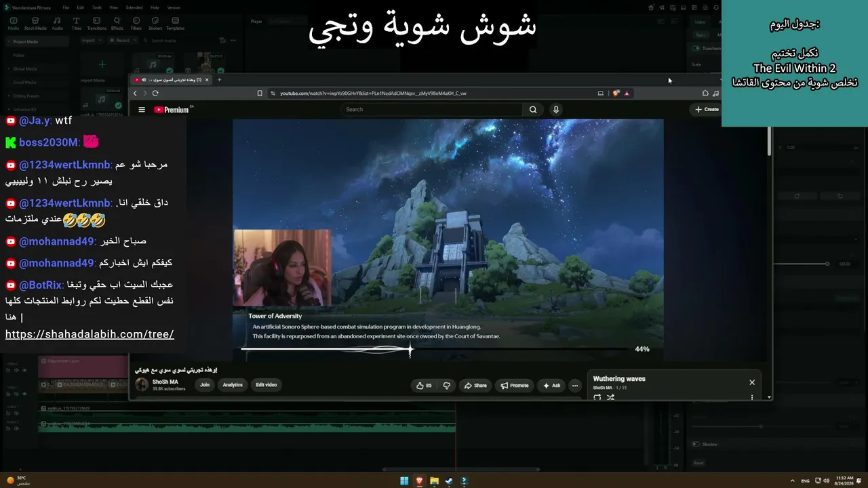Click the browser back arrow

click(135, 93)
